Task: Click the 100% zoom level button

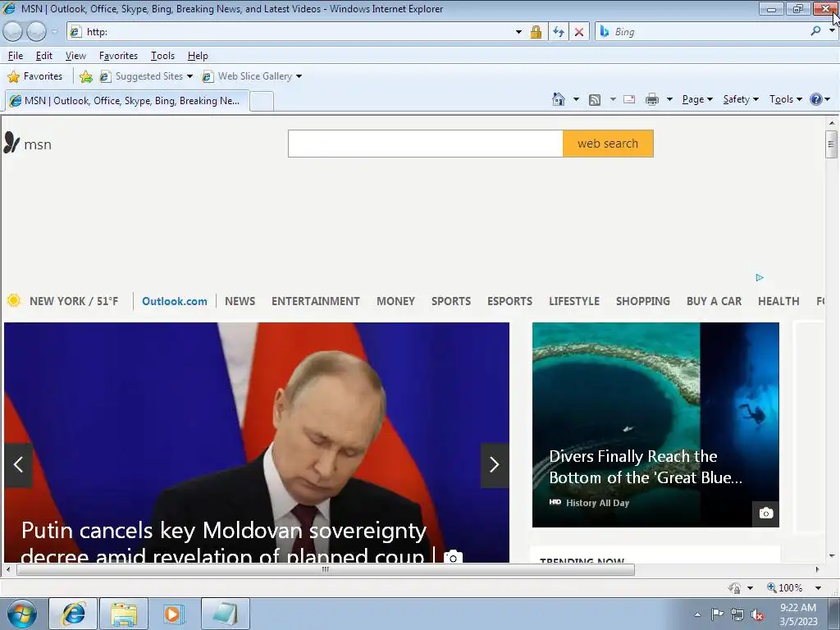Action: click(x=785, y=587)
